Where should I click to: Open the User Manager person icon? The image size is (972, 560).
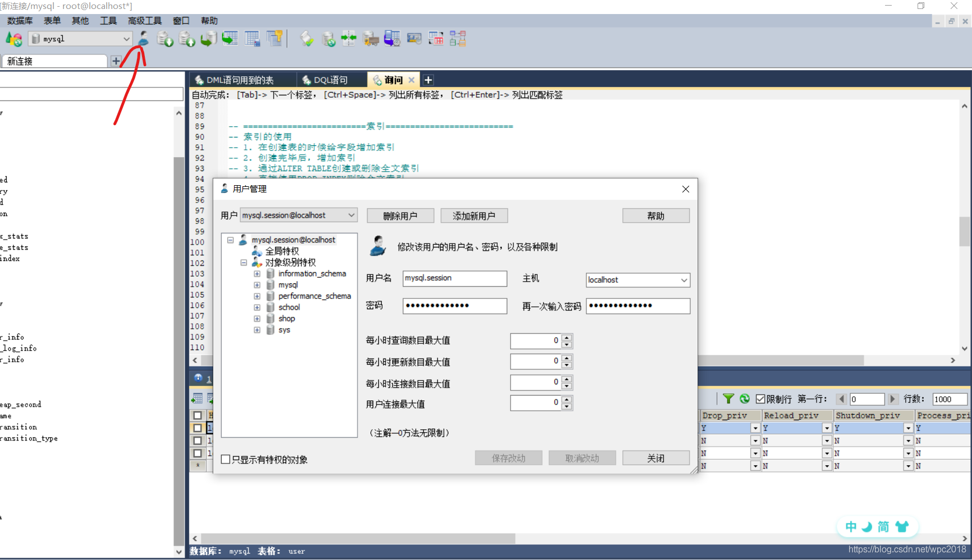(x=144, y=39)
